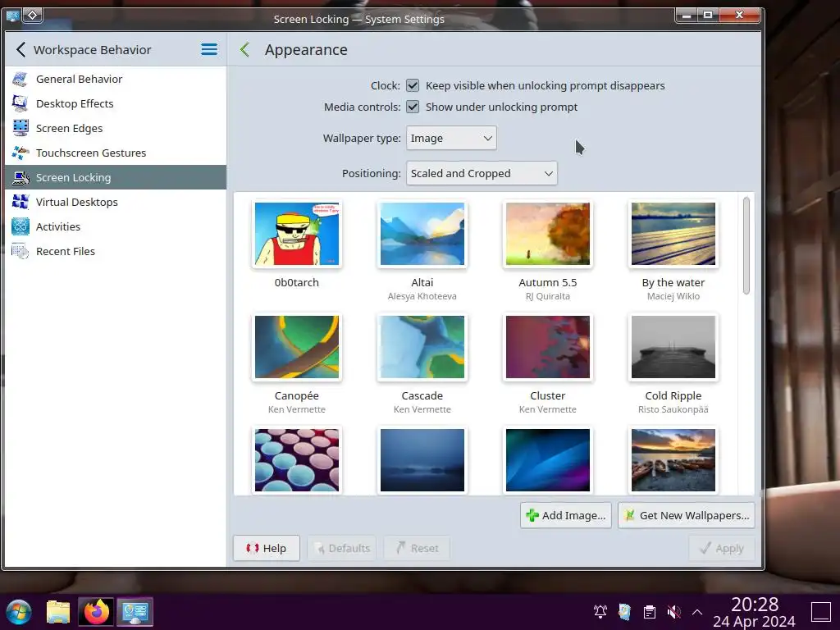Open the start menu on the taskbar
The width and height of the screenshot is (840, 630).
tap(19, 612)
